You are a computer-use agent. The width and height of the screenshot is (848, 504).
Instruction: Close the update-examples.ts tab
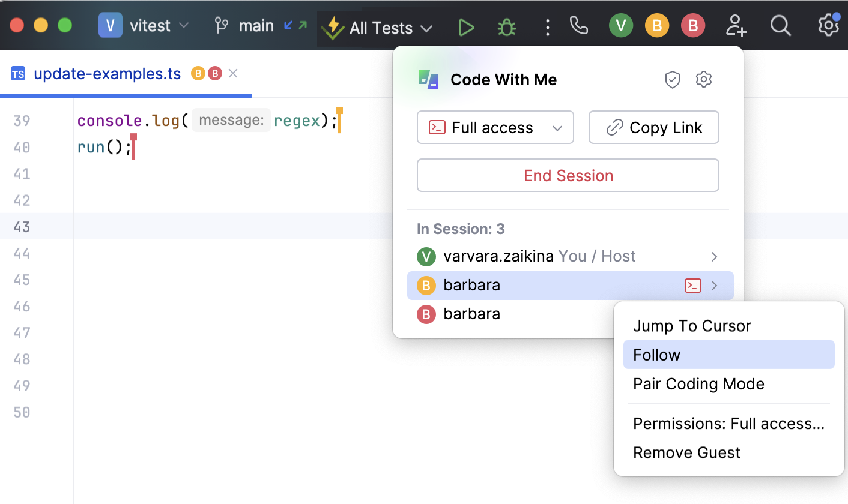tap(234, 74)
